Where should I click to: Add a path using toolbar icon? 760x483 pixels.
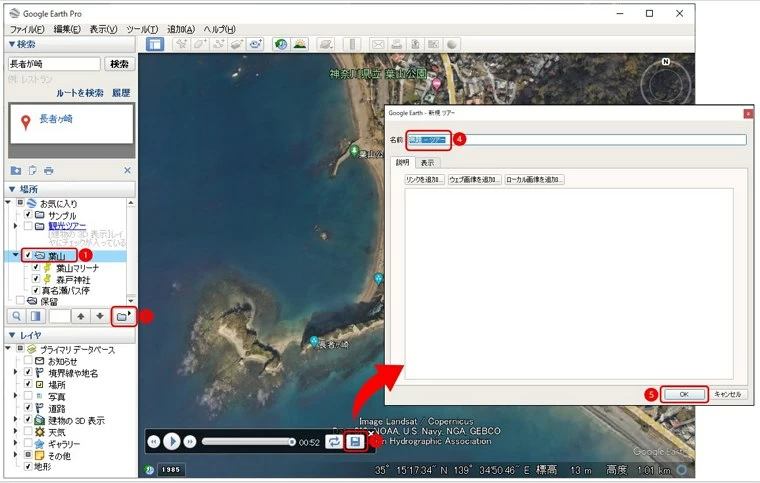point(218,44)
